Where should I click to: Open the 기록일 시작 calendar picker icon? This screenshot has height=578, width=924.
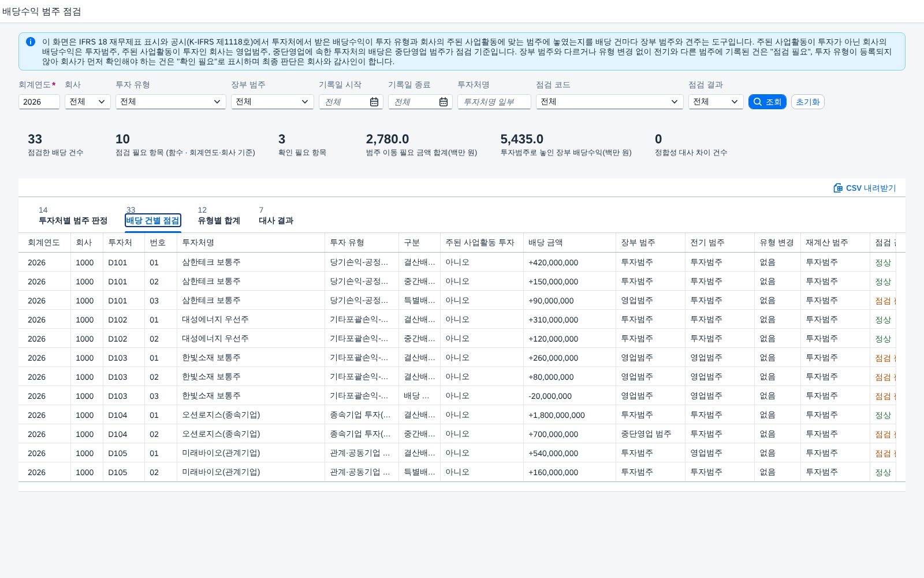point(374,102)
